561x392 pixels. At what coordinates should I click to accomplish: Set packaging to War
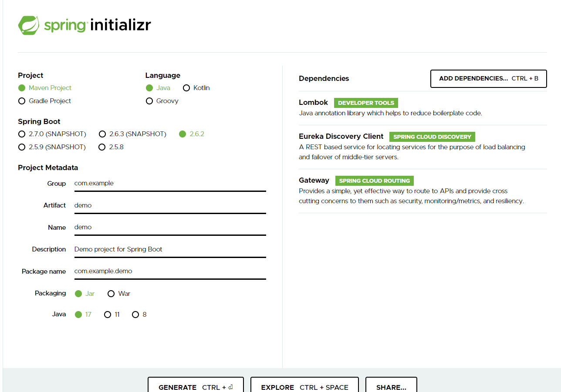click(x=119, y=294)
